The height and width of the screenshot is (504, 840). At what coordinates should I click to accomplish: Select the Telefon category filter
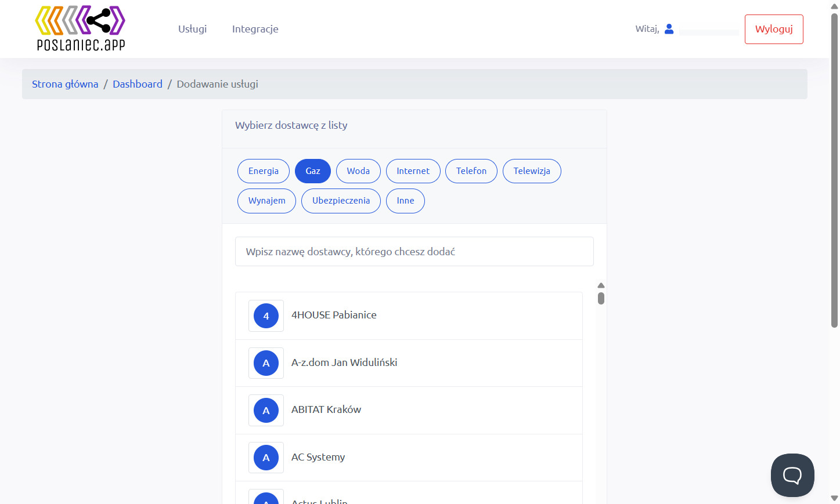click(x=471, y=171)
